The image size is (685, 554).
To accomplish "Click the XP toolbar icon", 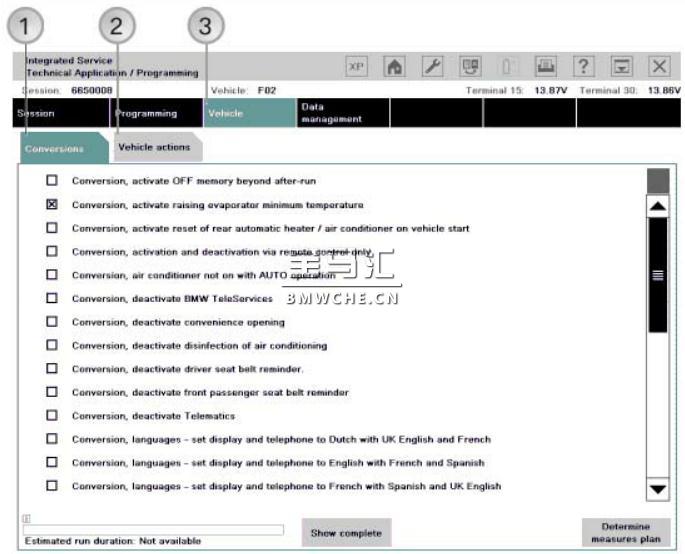I will click(357, 67).
